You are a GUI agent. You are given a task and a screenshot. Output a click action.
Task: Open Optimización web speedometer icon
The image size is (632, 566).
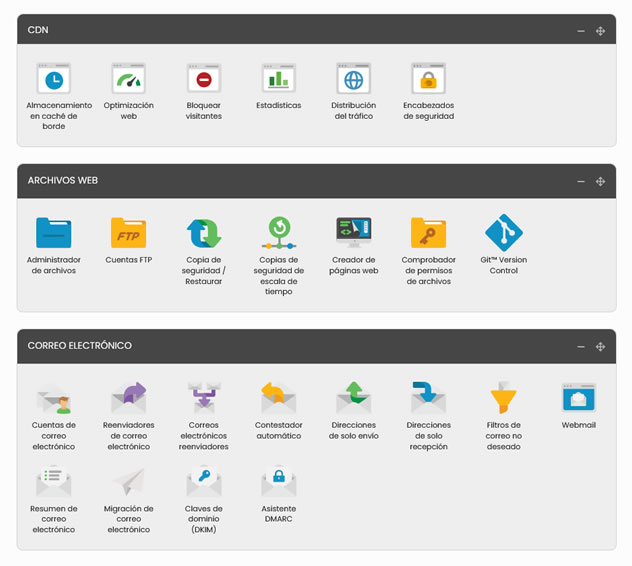129,78
